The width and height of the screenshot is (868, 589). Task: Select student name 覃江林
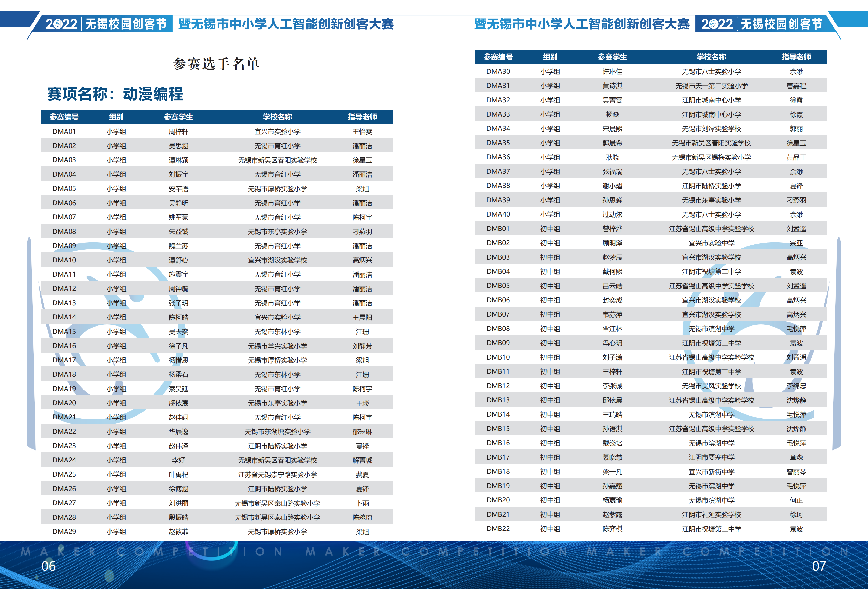612,329
